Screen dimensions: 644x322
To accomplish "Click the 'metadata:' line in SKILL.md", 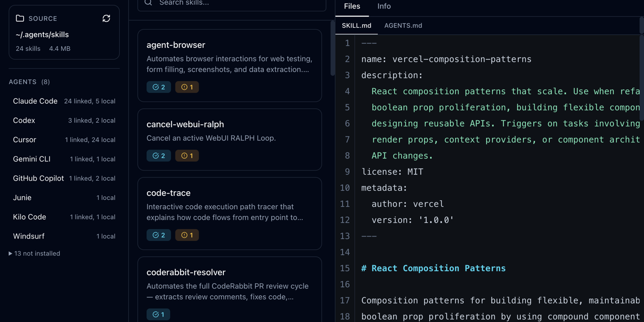I will coord(384,188).
